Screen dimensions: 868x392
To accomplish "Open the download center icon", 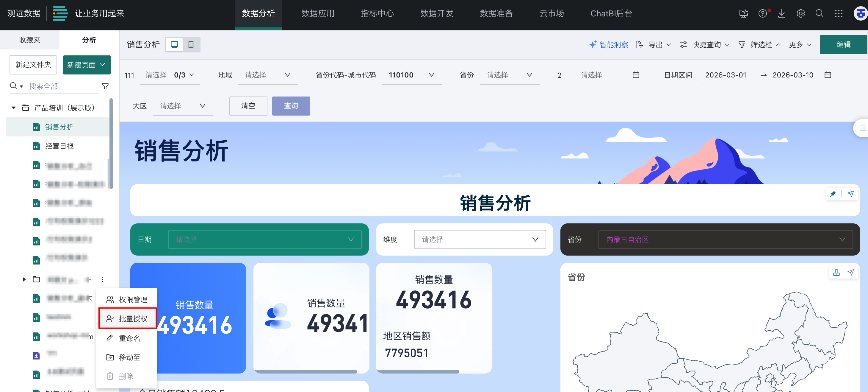I will [781, 13].
